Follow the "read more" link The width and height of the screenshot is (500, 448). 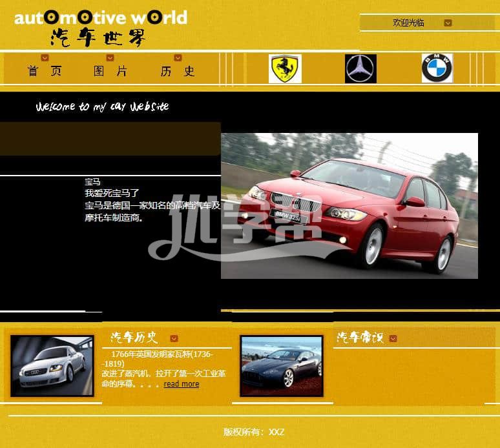click(x=182, y=384)
